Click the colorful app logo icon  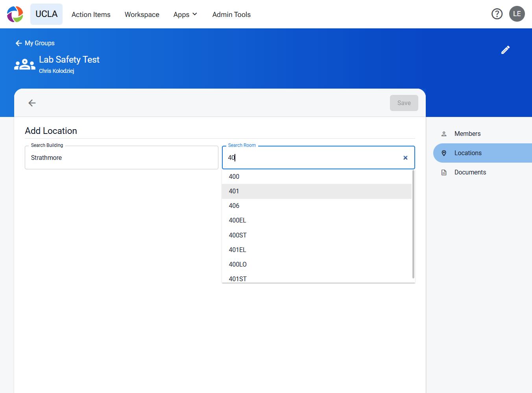[15, 14]
